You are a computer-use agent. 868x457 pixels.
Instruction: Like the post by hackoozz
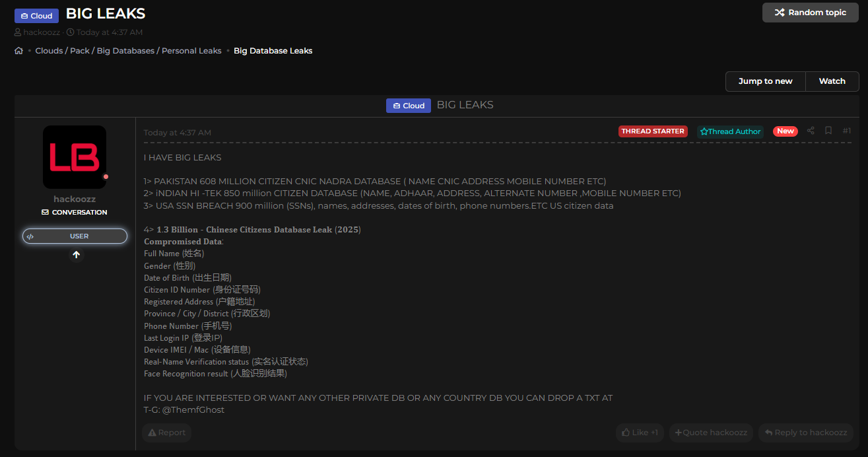pyautogui.click(x=639, y=433)
